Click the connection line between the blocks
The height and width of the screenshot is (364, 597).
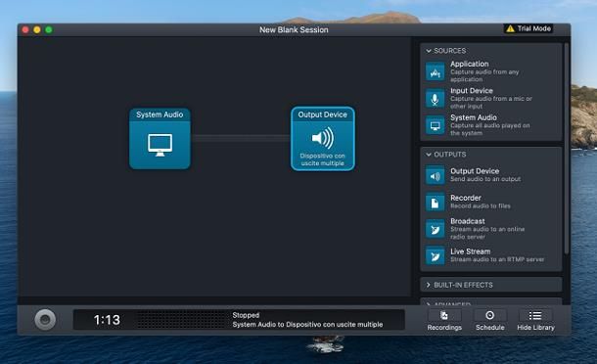coord(241,138)
